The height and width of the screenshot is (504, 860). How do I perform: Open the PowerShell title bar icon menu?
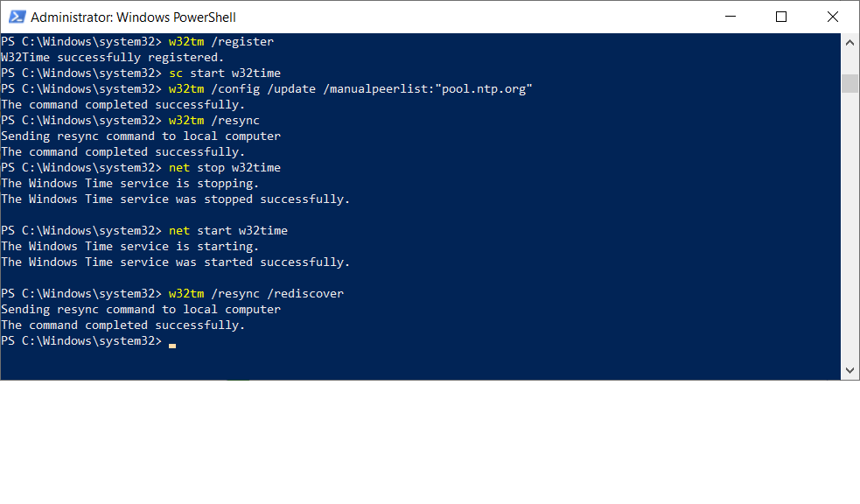tap(17, 17)
